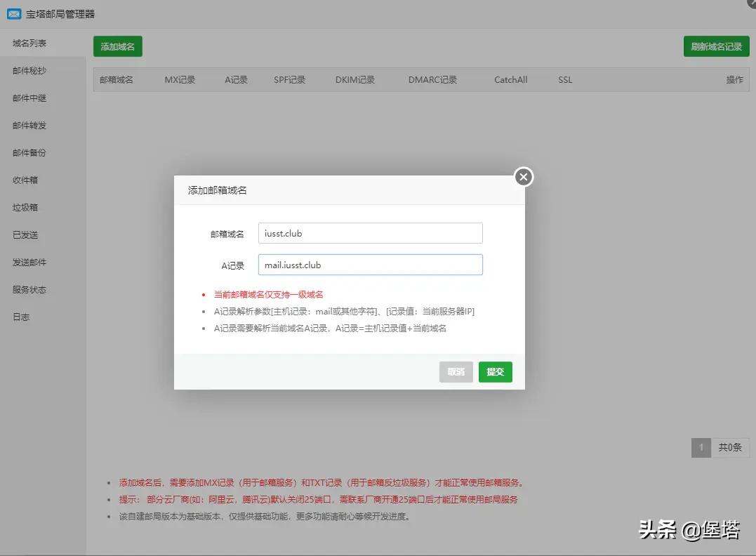Click pagination page 1 near 共0条
Viewport: 756px width, 556px height.
pos(701,447)
